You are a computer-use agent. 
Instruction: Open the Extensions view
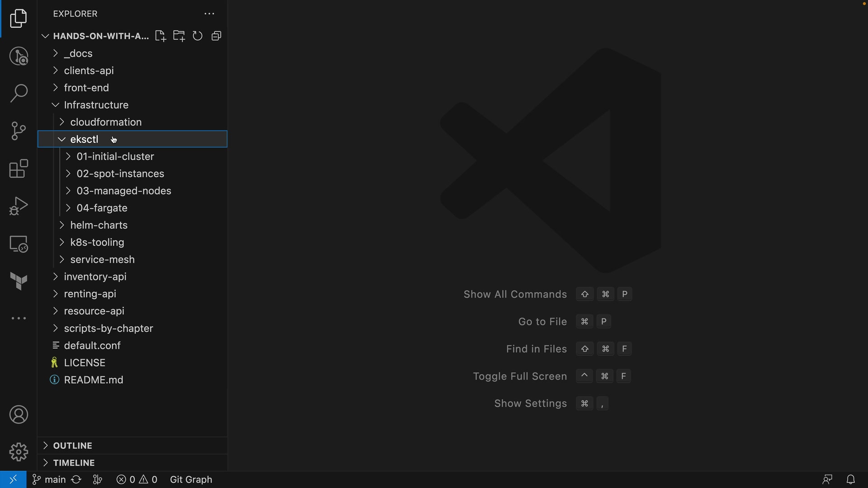pyautogui.click(x=19, y=169)
